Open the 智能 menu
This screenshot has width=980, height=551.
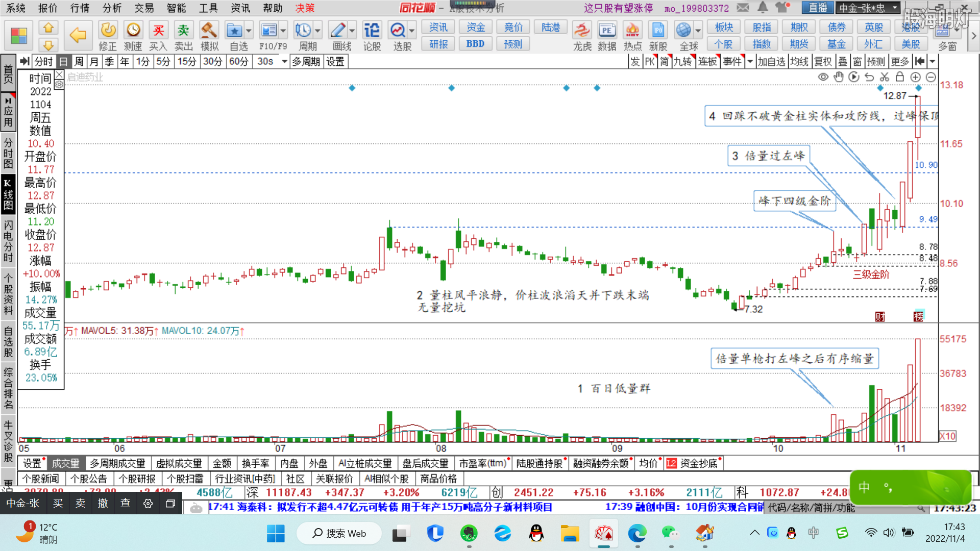pyautogui.click(x=176, y=8)
